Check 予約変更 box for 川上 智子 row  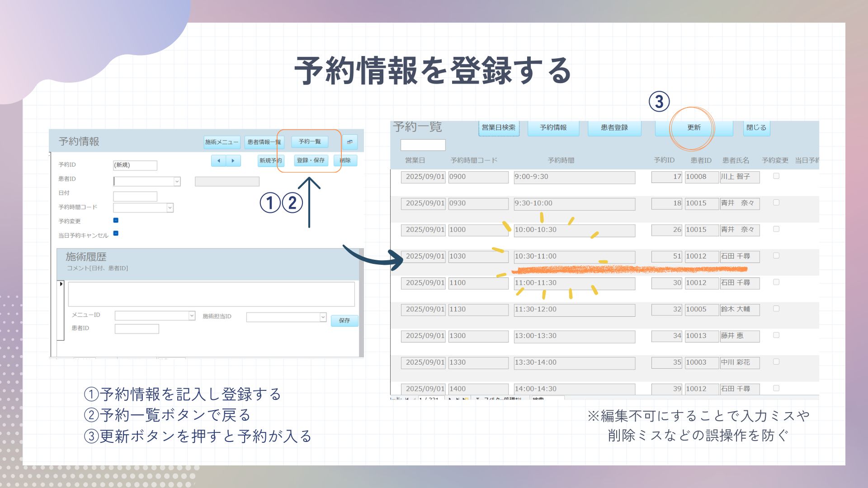point(776,176)
